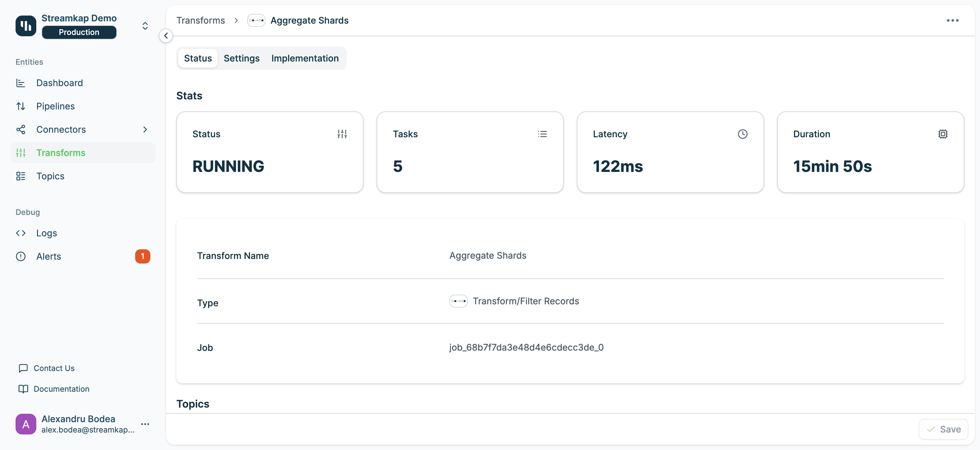Click chip icon in Duration card

click(943, 134)
